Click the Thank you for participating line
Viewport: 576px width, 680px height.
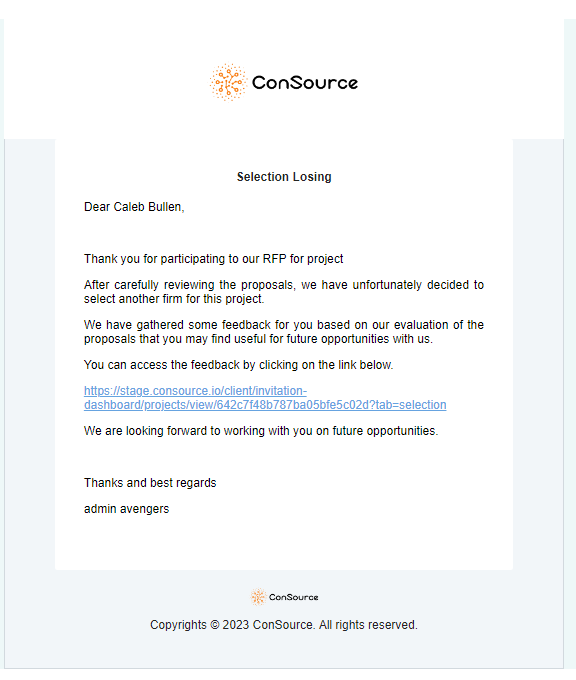[x=213, y=259]
